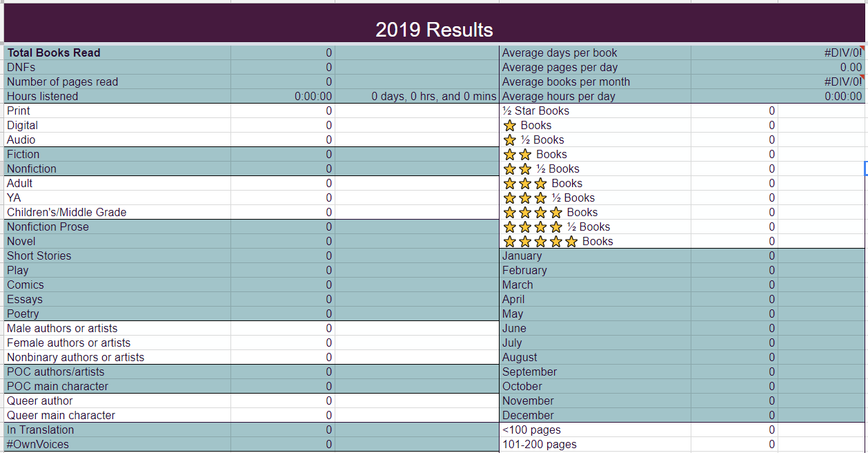Select the <100 pages label cell
Image resolution: width=868 pixels, height=453 pixels.
pos(595,430)
